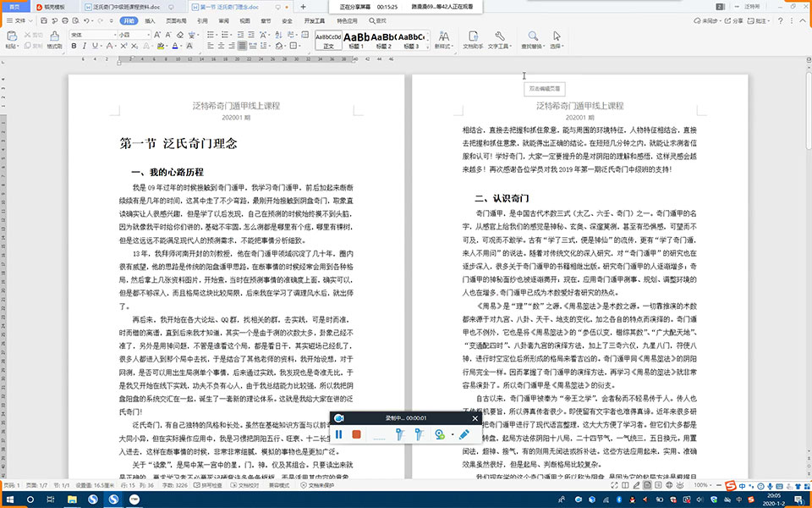The height and width of the screenshot is (508, 812).
Task: Toggle Compatibility Mode in status bar
Action: [x=278, y=485]
